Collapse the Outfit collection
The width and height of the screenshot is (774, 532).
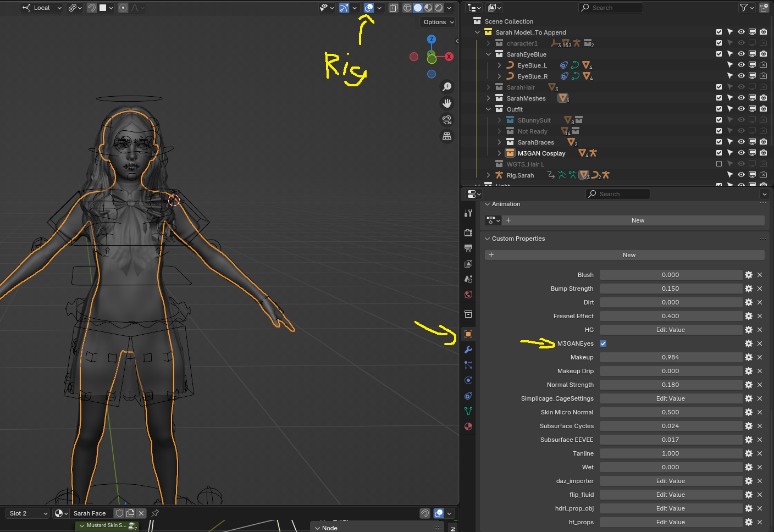point(488,109)
